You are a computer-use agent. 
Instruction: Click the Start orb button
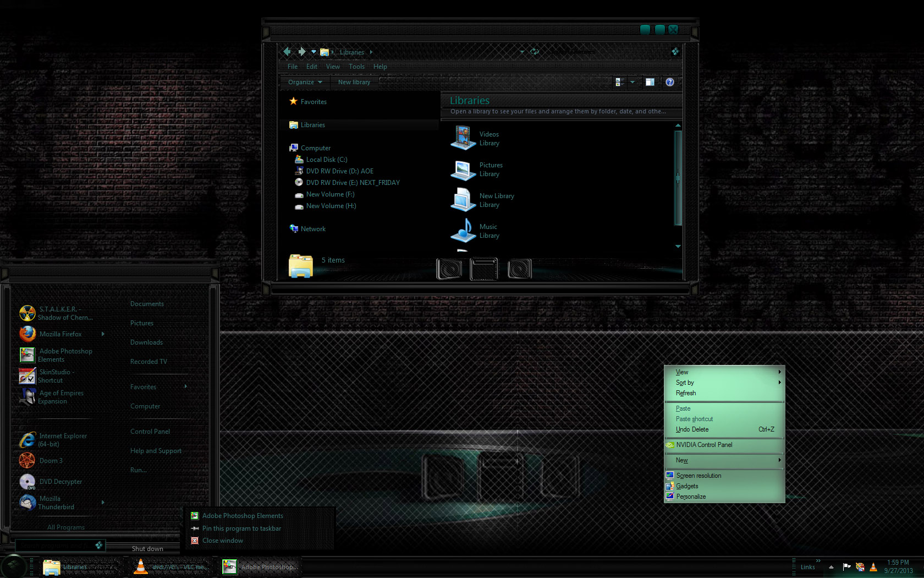14,566
